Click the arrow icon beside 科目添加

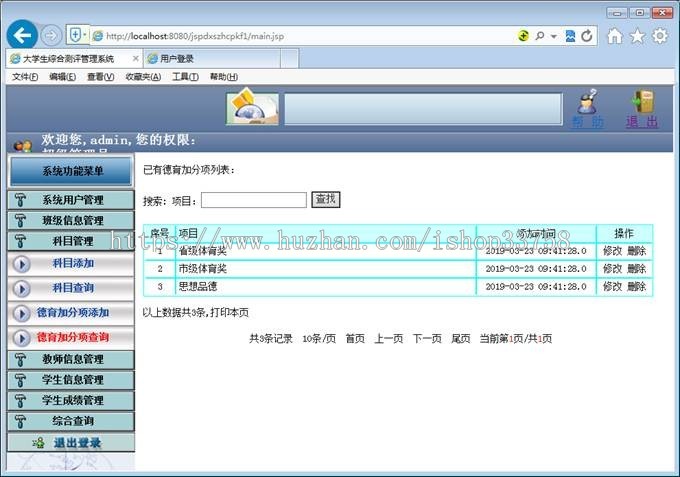[x=22, y=264]
